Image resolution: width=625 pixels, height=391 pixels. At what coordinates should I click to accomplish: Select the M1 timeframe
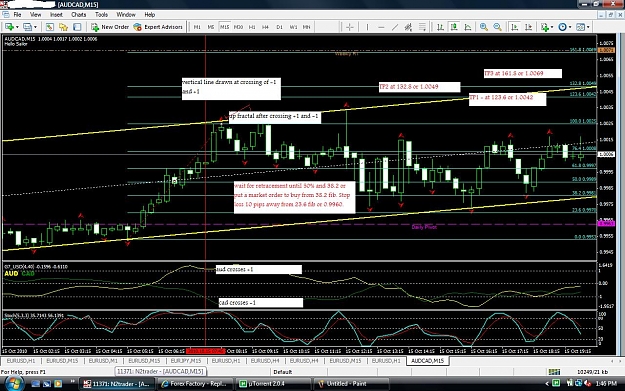point(197,27)
